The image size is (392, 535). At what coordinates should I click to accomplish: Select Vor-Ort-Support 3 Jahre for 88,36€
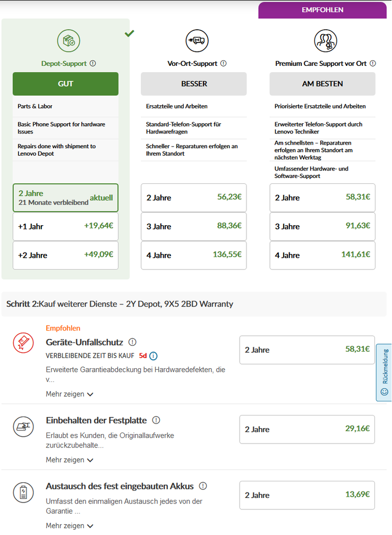click(194, 226)
